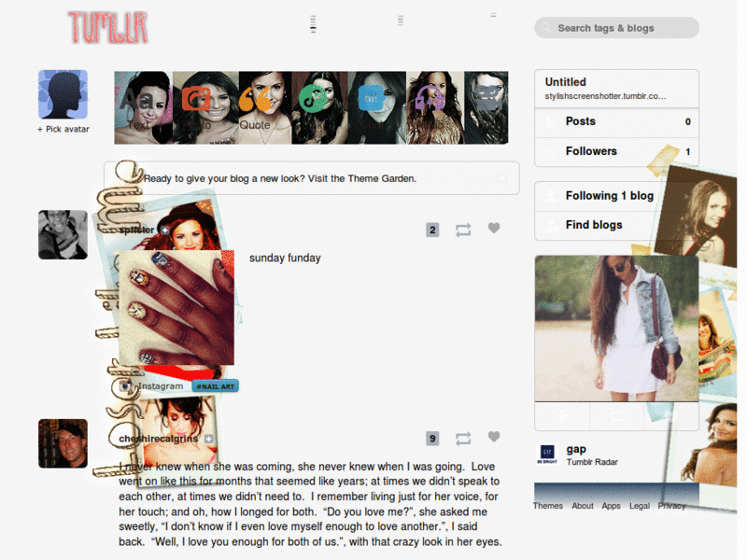Open the Followers list
The width and height of the screenshot is (747, 560).
(x=616, y=152)
